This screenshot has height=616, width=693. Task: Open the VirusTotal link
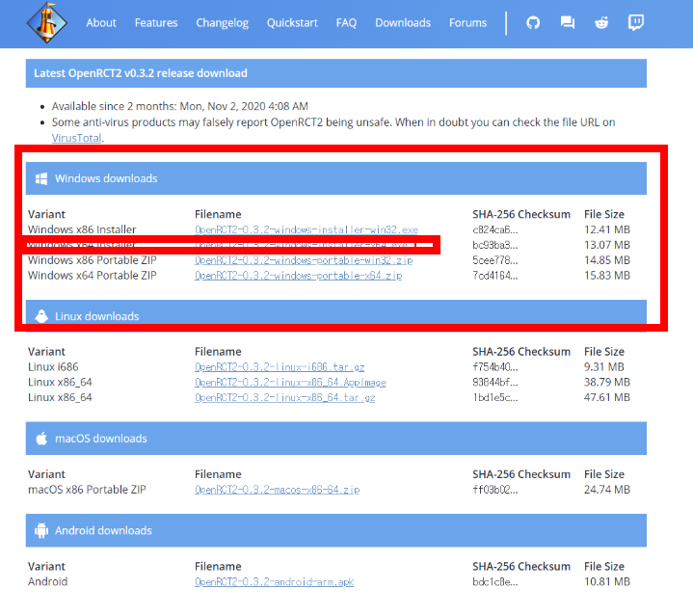pos(76,138)
